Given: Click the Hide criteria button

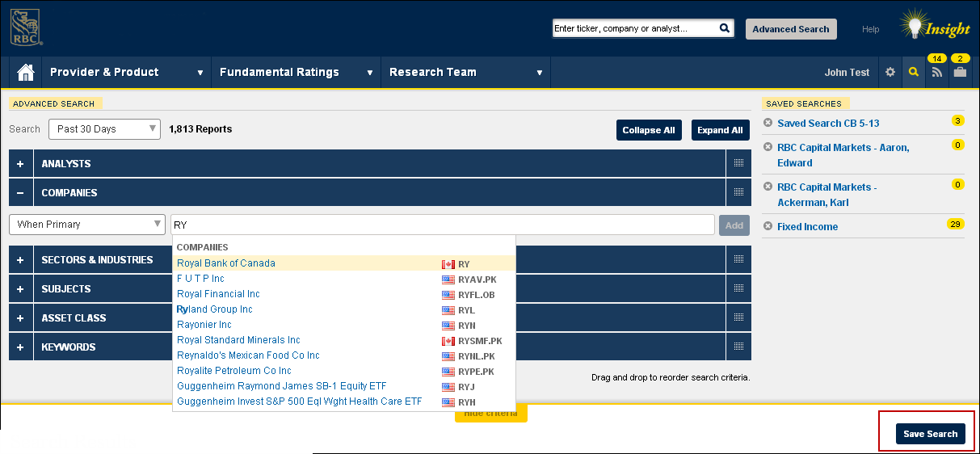Looking at the screenshot, I should (x=491, y=414).
